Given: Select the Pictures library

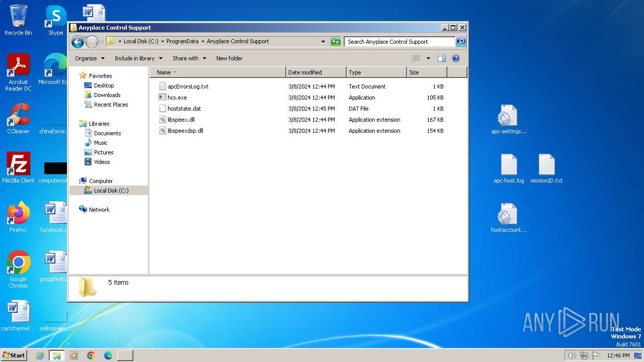Looking at the screenshot, I should pyautogui.click(x=104, y=152).
